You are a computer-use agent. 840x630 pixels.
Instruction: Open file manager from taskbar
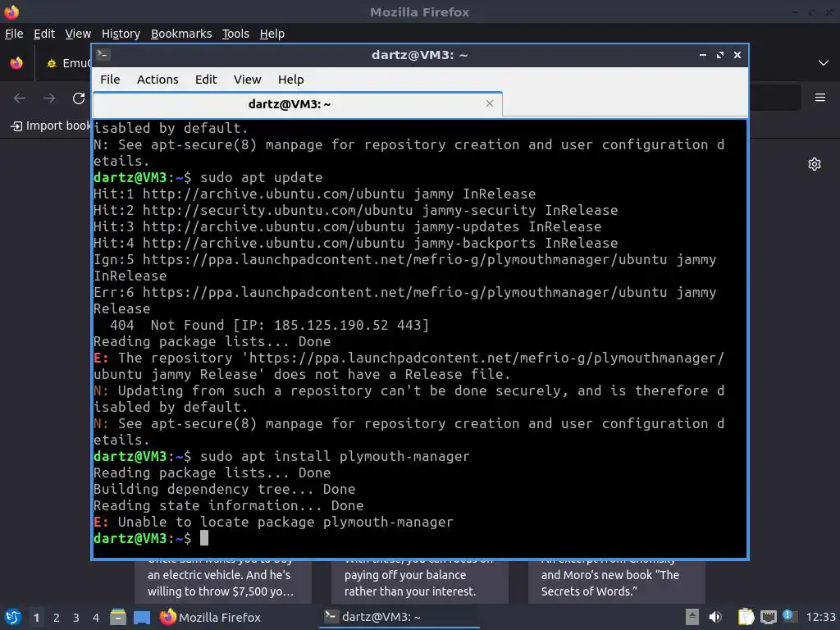pos(118,617)
